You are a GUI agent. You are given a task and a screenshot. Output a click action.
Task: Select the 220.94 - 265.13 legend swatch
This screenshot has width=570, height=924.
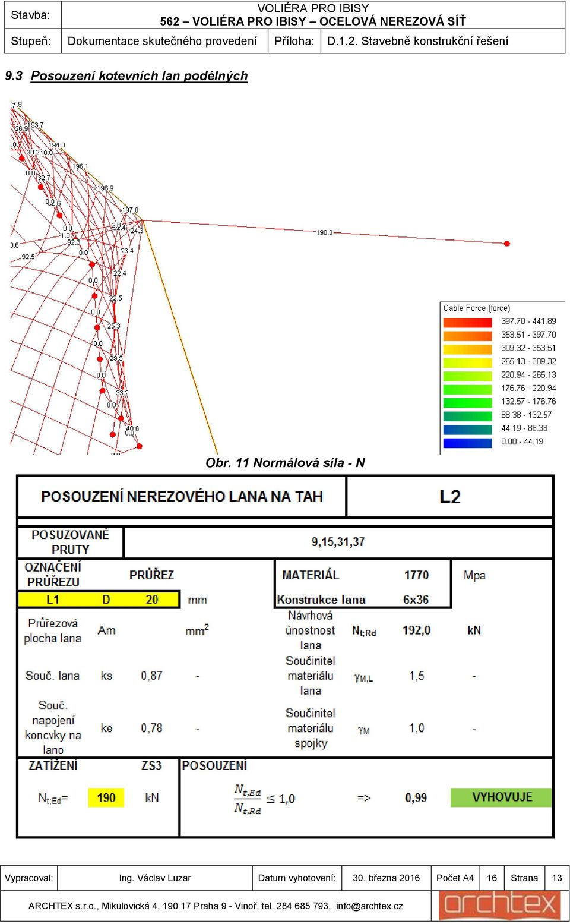coord(468,376)
